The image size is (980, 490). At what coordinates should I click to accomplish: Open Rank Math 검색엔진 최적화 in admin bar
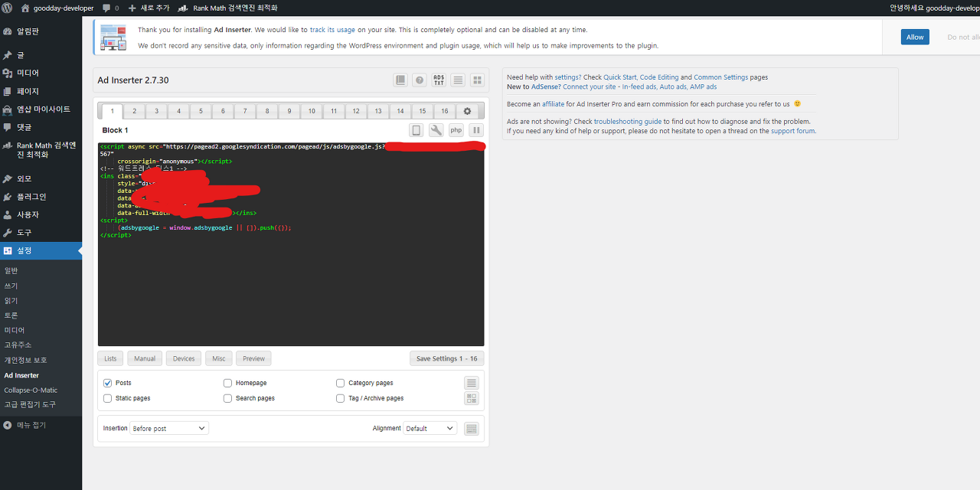pyautogui.click(x=227, y=8)
